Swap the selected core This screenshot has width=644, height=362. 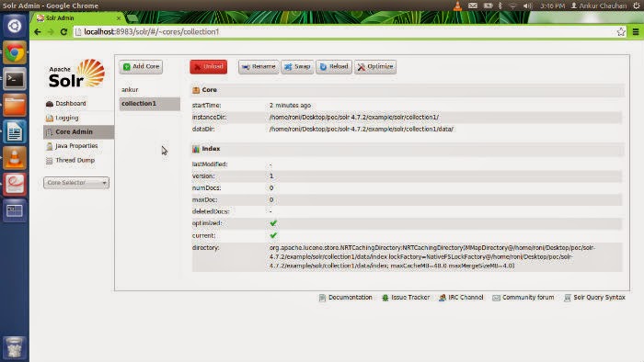pos(297,66)
